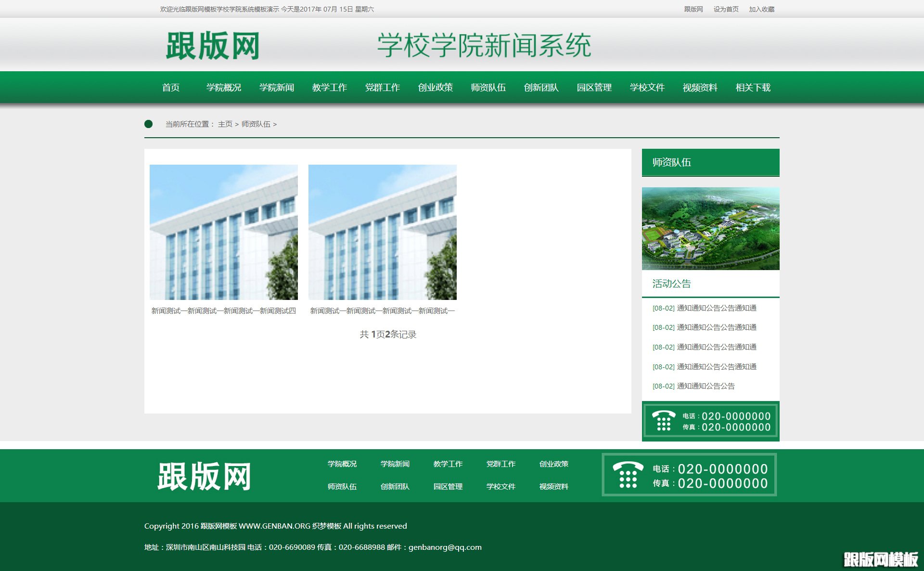Open 学院概况 from the footer links
Viewport: 924px width, 571px height.
[x=342, y=464]
